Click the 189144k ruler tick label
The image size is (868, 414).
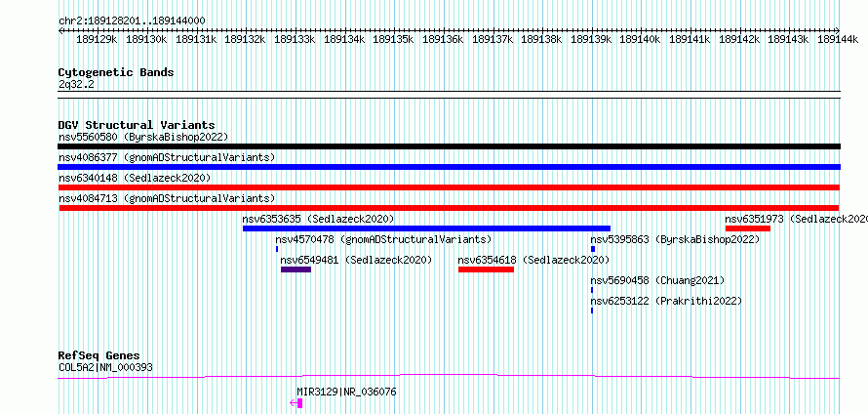click(x=839, y=40)
